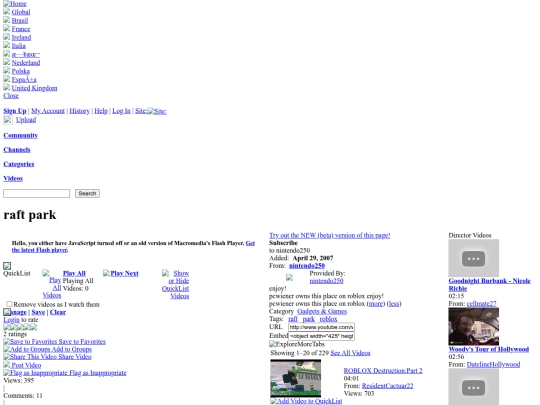Choose the Polska region link
The width and height of the screenshot is (540, 405).
(21, 71)
